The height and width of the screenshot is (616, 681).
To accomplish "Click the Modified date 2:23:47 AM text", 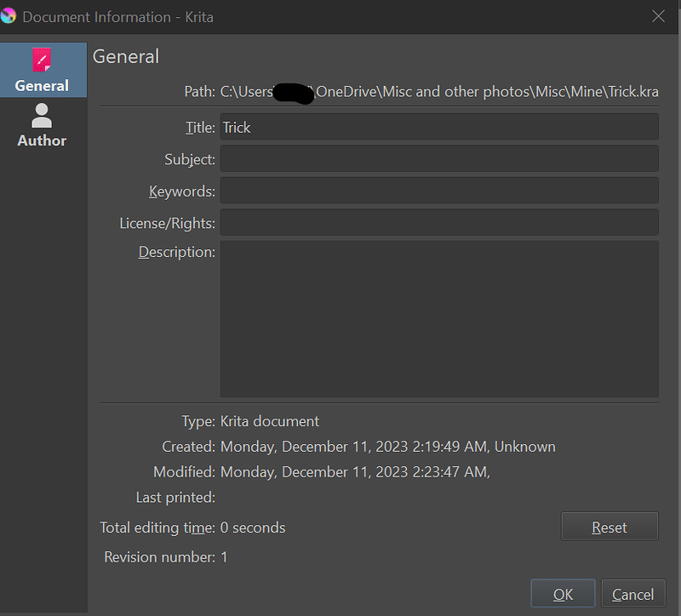I will click(355, 472).
